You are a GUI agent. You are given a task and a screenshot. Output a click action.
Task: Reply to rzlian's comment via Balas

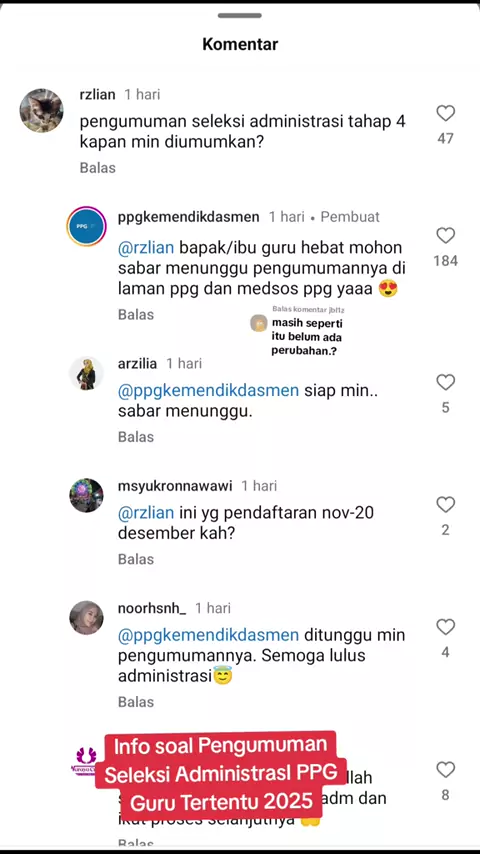98,168
